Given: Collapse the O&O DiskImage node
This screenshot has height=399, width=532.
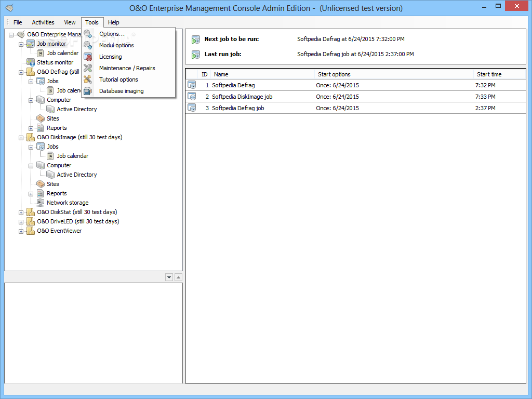Looking at the screenshot, I should 21,137.
